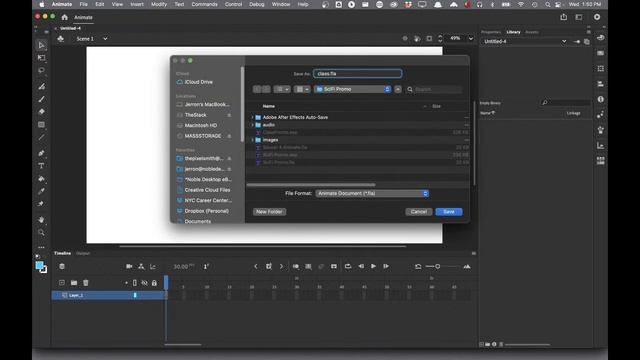Open the File Format dropdown
The height and width of the screenshot is (360, 640).
(372, 193)
